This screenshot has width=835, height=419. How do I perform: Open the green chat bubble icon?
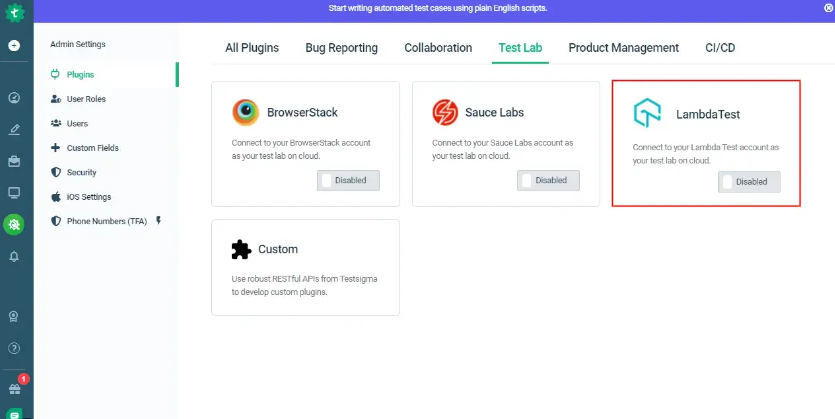[14, 414]
